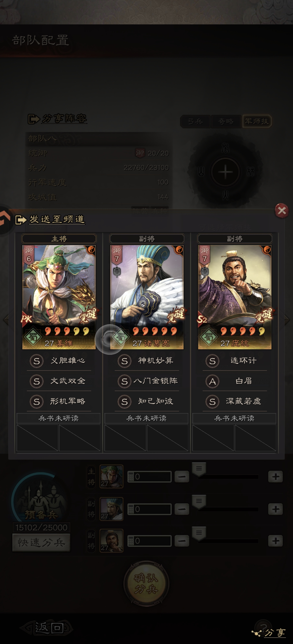293x644 pixels.
Task: Click the 发送至频道 share link
Action: click(57, 219)
